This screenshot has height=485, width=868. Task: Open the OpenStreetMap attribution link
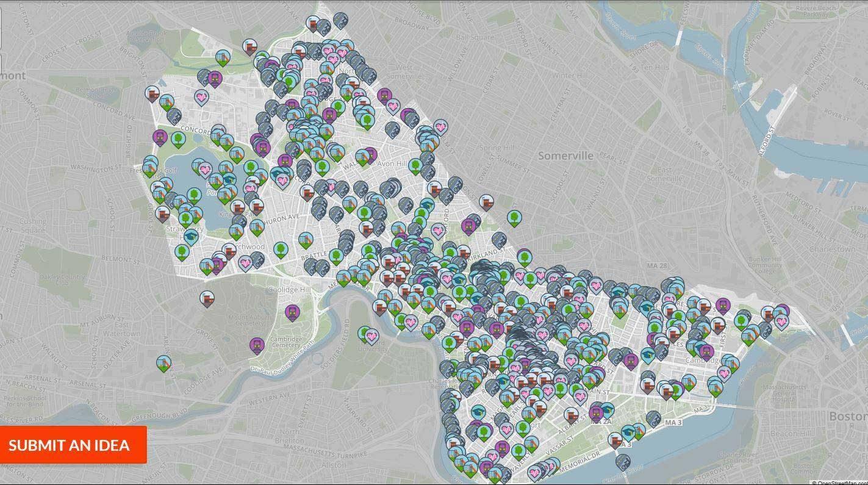[x=839, y=482]
